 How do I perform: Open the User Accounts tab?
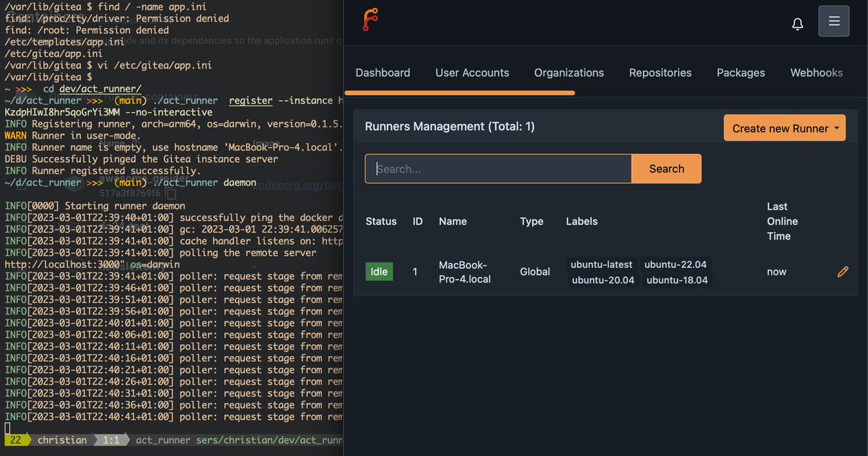[x=472, y=72]
